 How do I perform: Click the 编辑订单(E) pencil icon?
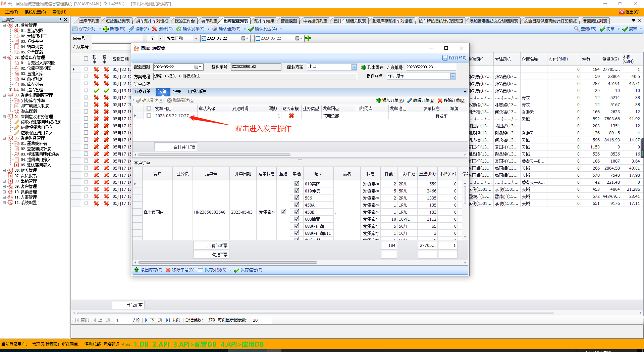pos(410,100)
